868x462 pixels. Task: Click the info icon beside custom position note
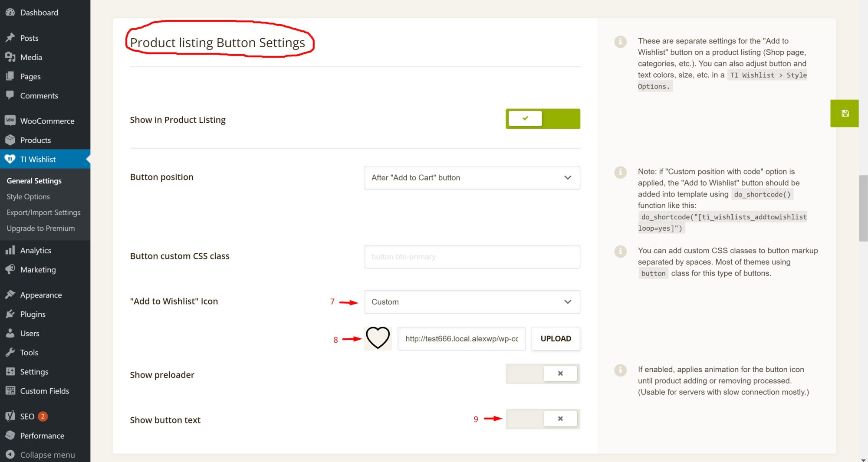click(620, 172)
